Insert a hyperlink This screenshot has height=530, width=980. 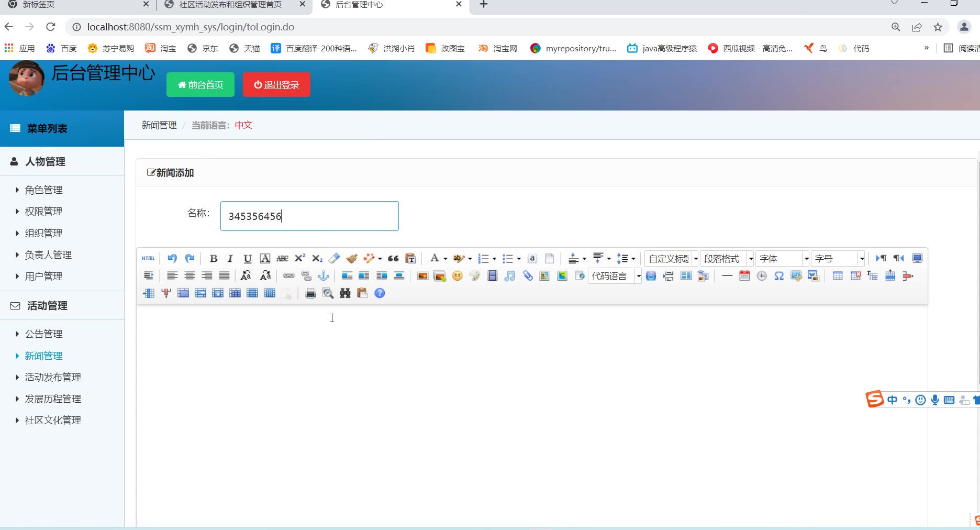click(x=289, y=275)
